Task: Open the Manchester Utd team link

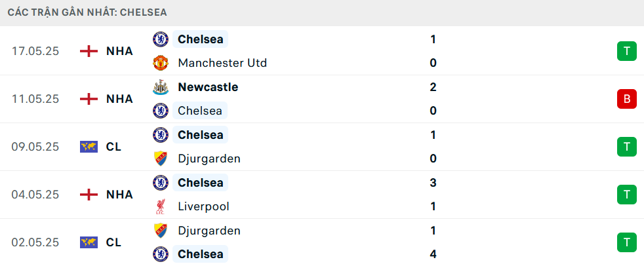Action: (x=222, y=63)
